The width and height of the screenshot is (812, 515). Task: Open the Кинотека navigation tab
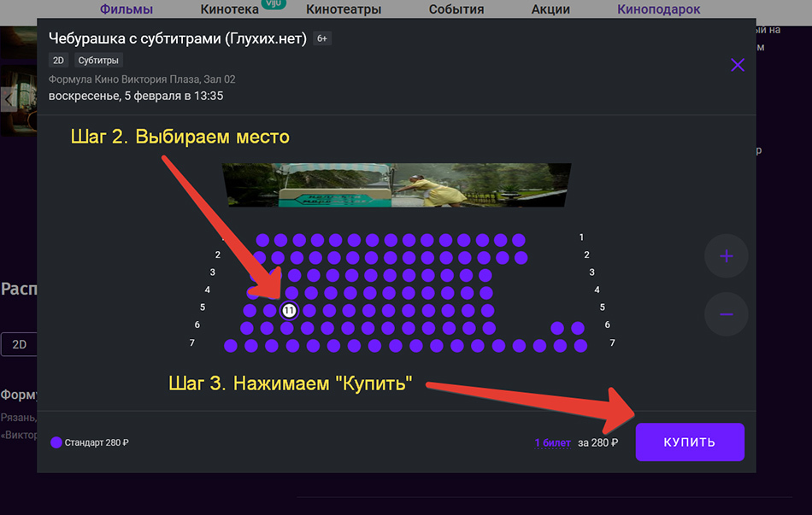pos(229,9)
